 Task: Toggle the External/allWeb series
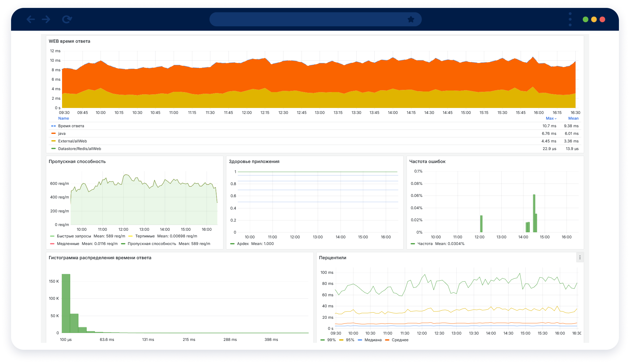click(72, 141)
